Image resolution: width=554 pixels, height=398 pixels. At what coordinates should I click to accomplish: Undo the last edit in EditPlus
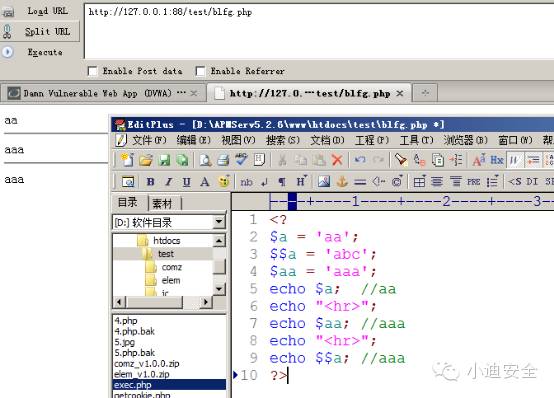(x=360, y=160)
